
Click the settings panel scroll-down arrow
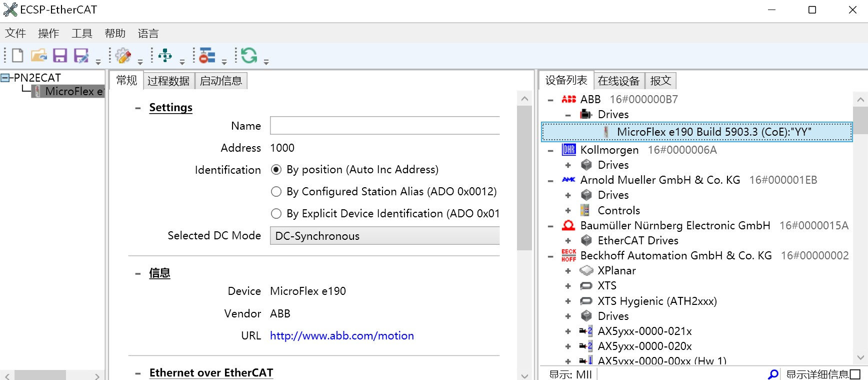pyautogui.click(x=524, y=375)
